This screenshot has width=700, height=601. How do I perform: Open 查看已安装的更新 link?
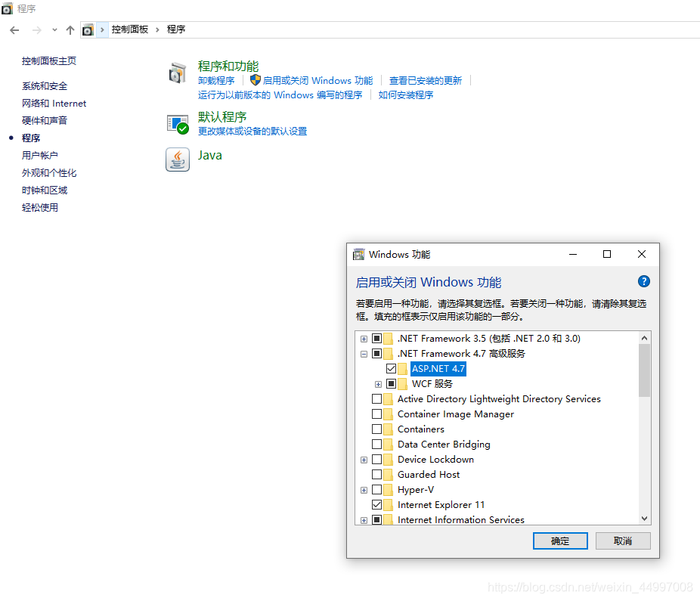pyautogui.click(x=426, y=81)
